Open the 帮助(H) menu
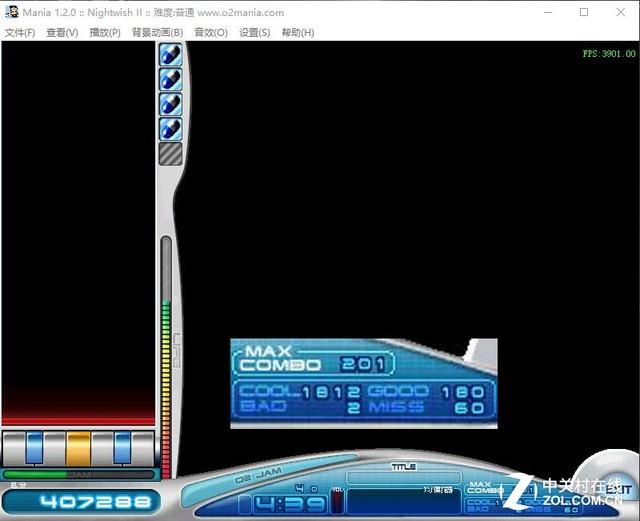Screen dimensions: 640x521 298,32
